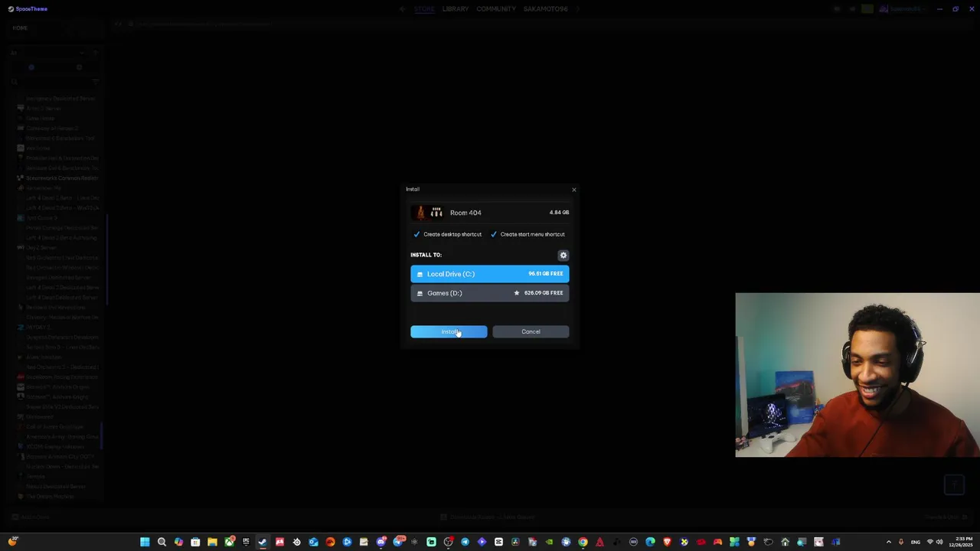Image resolution: width=980 pixels, height=551 pixels.
Task: Open Microsoft Store from the taskbar
Action: coord(195,542)
